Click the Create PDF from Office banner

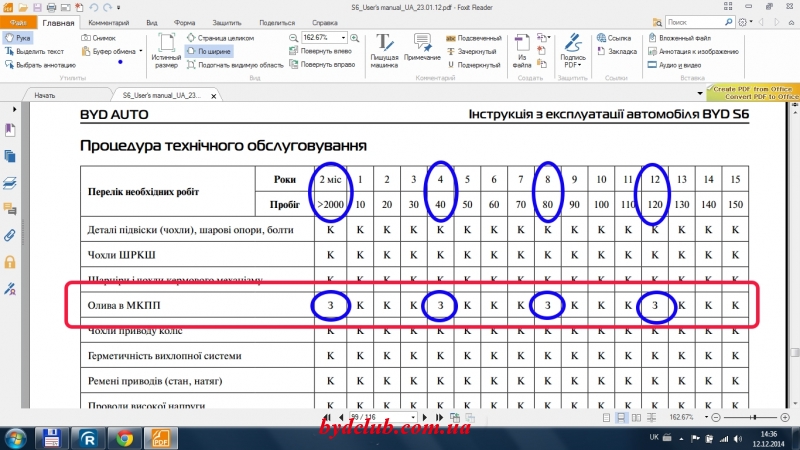pyautogui.click(x=753, y=93)
